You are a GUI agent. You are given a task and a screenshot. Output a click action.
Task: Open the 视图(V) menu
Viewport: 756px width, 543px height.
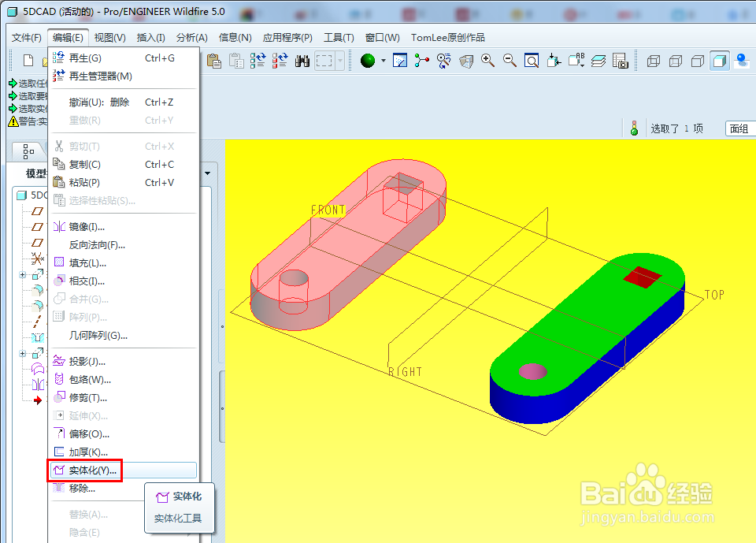[110, 38]
